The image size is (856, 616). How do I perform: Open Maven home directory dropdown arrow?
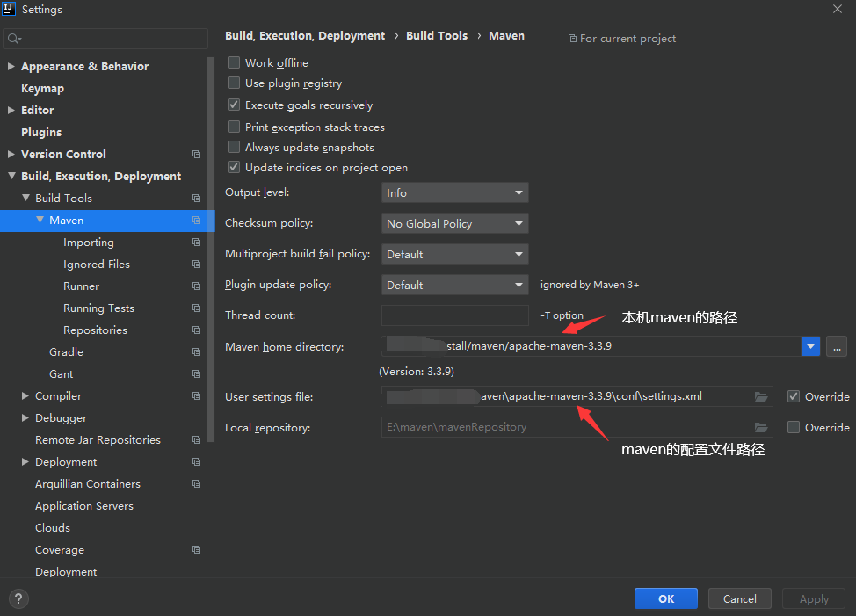pos(810,346)
